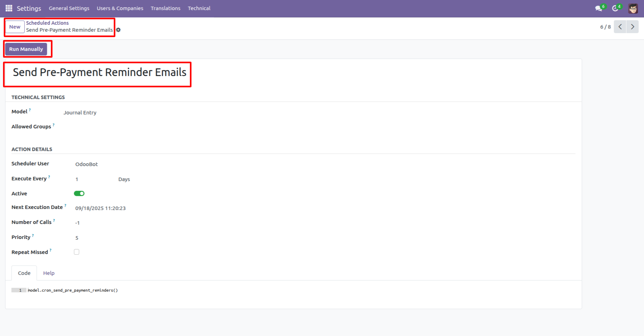Viewport: 644px width, 336px height.
Task: Switch to the Code tab
Action: pos(24,273)
